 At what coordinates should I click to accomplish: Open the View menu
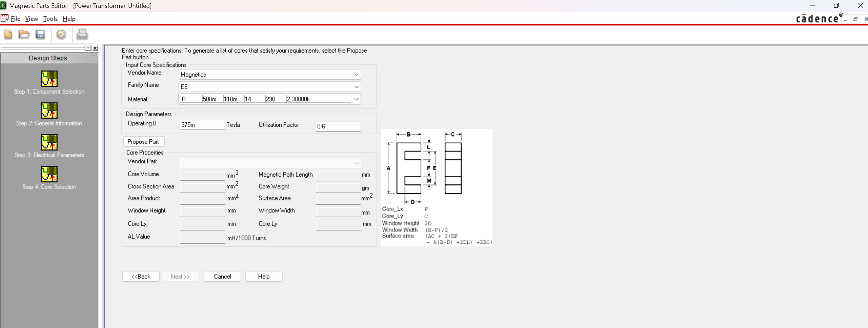pos(31,19)
